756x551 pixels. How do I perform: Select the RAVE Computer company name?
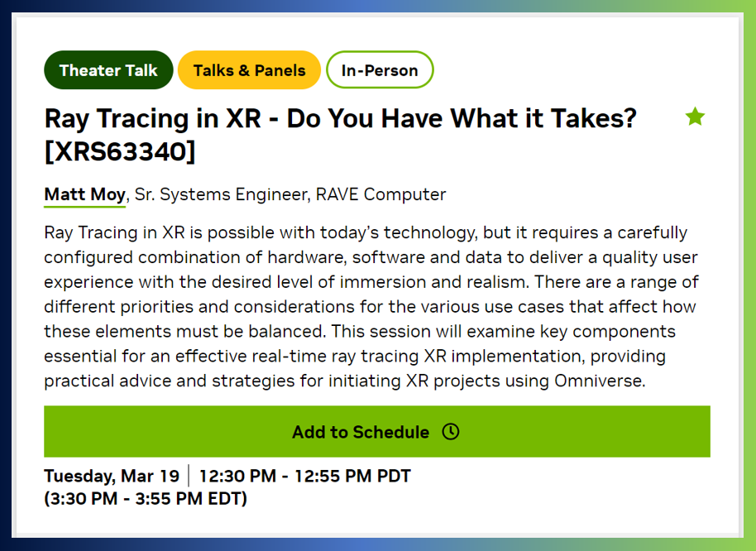point(381,194)
